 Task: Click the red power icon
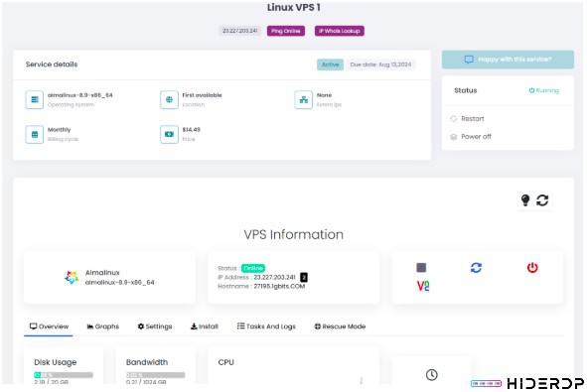point(532,267)
